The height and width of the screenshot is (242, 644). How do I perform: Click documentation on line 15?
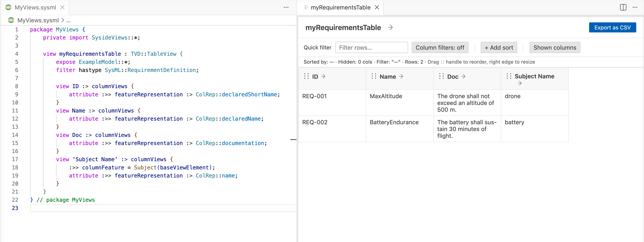tap(243, 143)
